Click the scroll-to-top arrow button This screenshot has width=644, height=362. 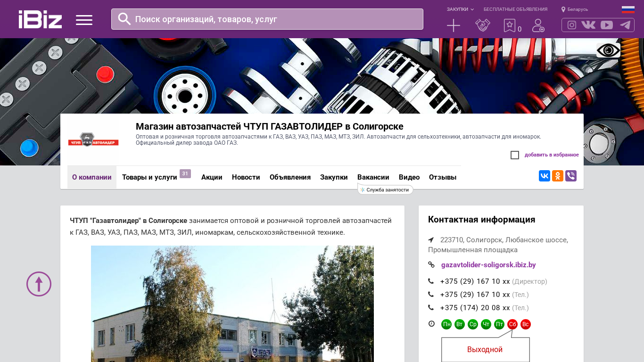click(39, 284)
